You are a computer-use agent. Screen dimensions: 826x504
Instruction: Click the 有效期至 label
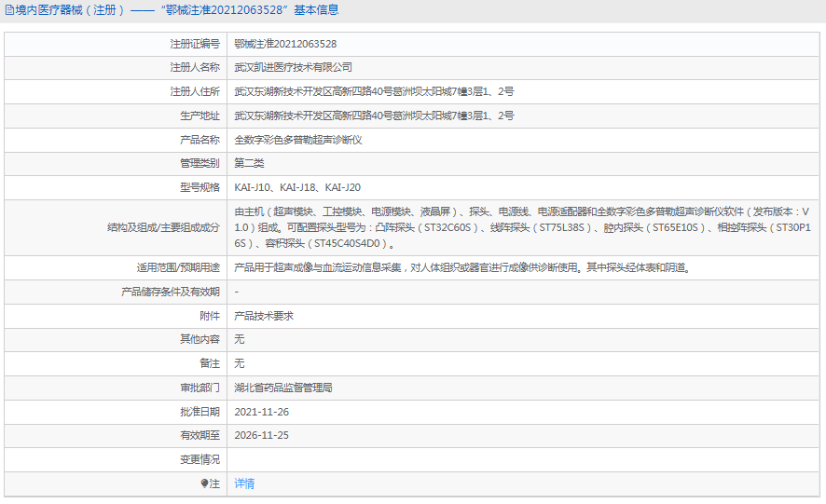pos(200,435)
